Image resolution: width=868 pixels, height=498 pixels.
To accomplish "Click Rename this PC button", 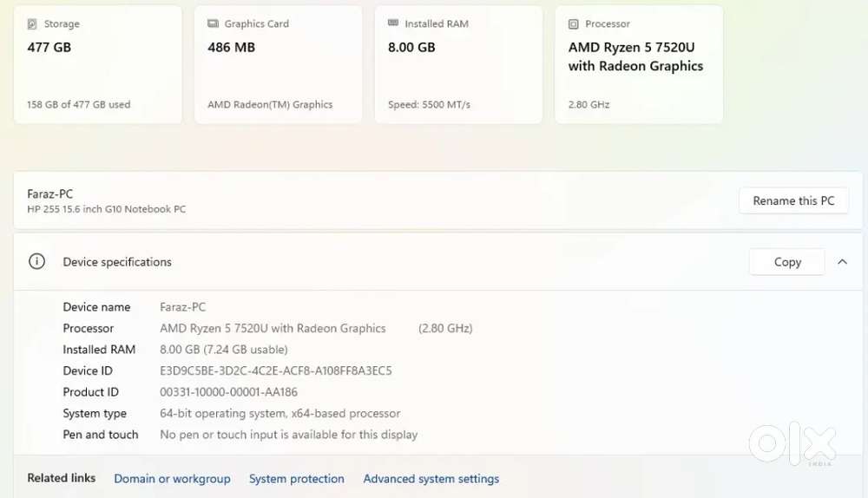I will (x=793, y=200).
